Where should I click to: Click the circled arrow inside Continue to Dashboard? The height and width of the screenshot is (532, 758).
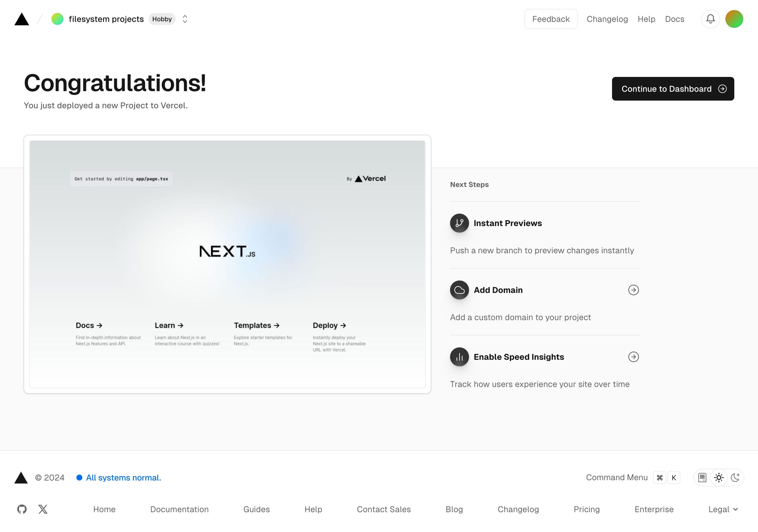coord(722,89)
